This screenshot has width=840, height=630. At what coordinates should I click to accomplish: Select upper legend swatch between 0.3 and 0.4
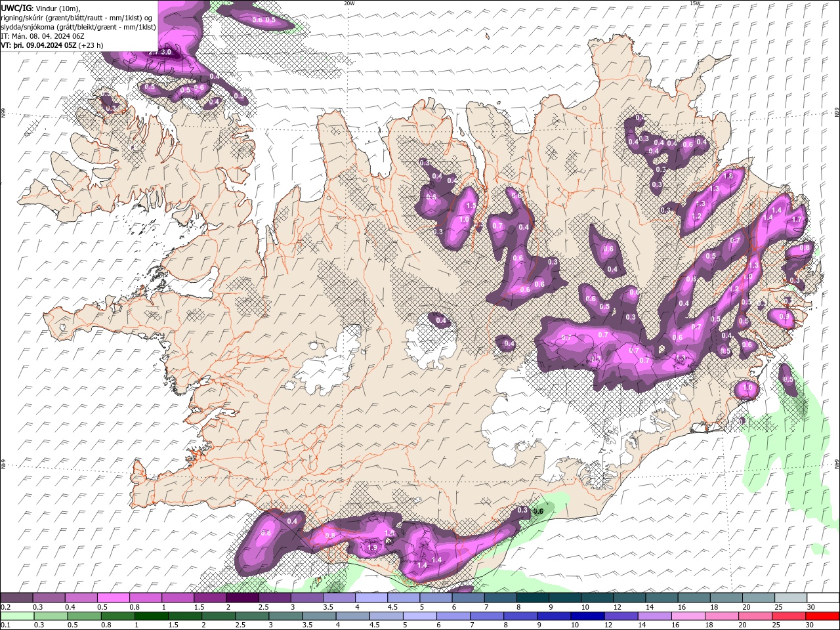pos(49,598)
